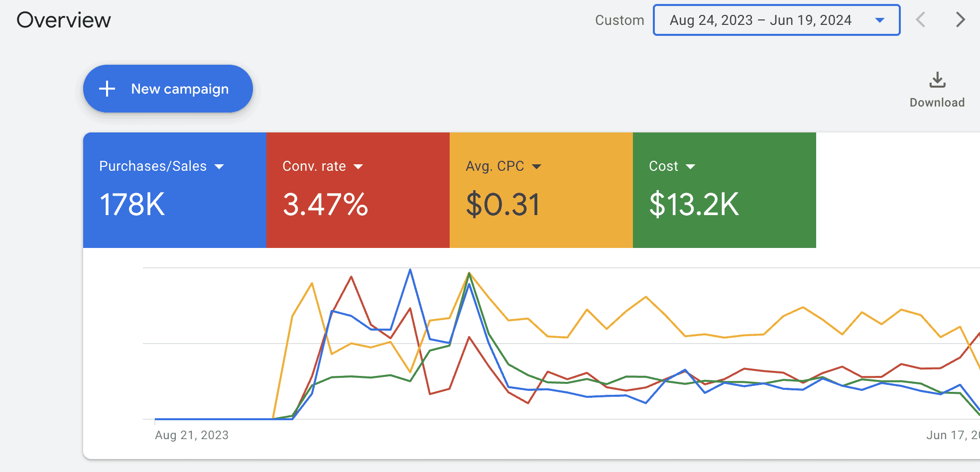Open the date range dropdown Aug 24, 2023
Viewport: 980px width, 472px height.
coord(776,20)
